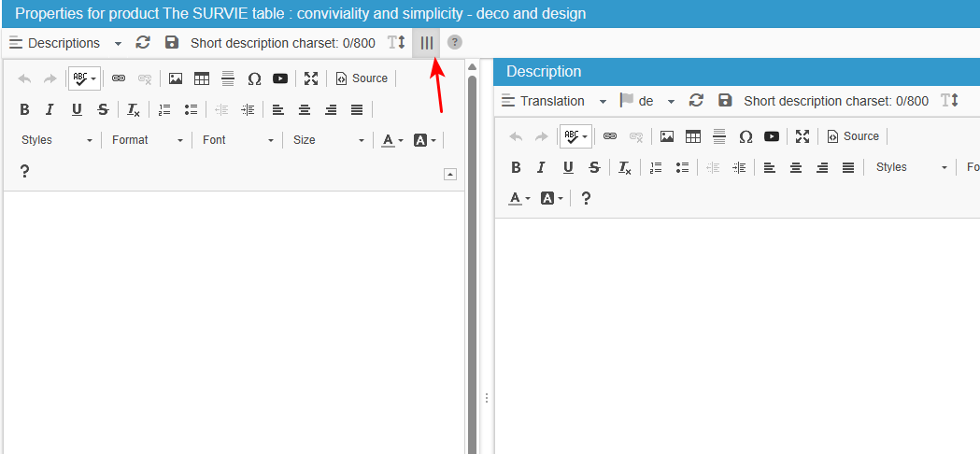Refresh the right Description panel

point(696,101)
